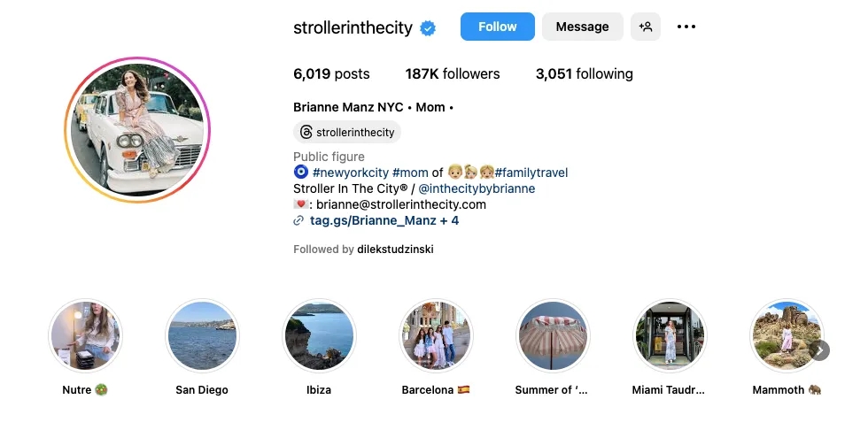Open the Ibiza story highlight

319,336
